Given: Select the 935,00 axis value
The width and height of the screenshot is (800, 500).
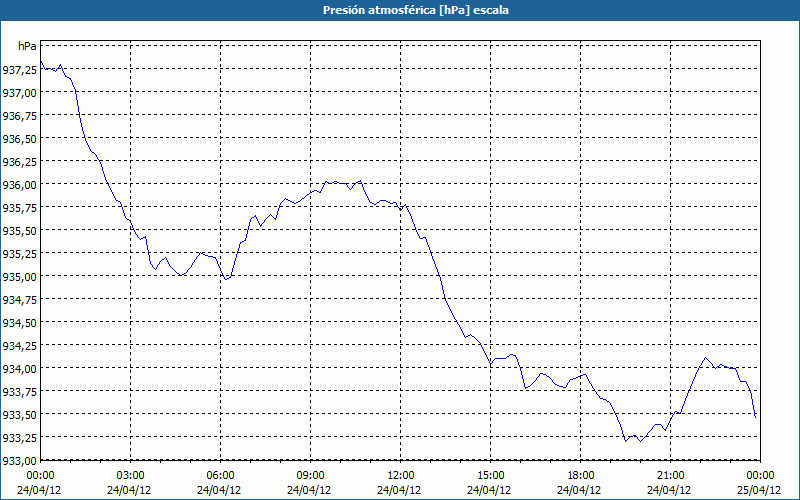Looking at the screenshot, I should pyautogui.click(x=20, y=277).
